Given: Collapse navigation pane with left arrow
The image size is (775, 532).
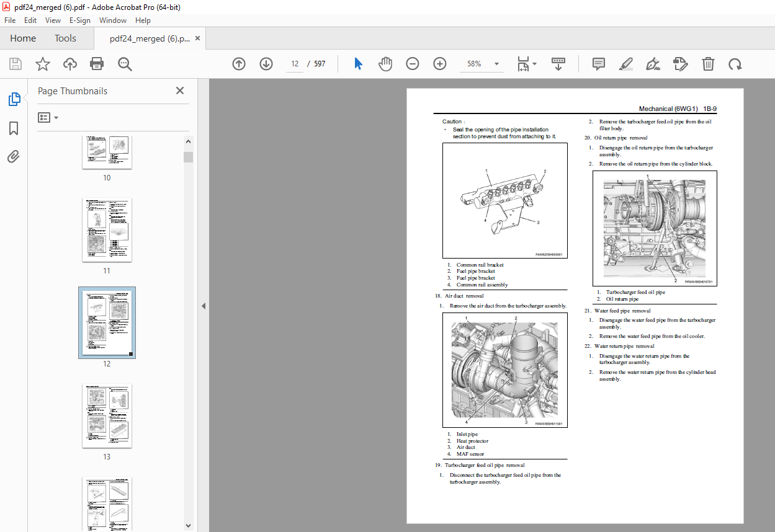Looking at the screenshot, I should [x=203, y=306].
